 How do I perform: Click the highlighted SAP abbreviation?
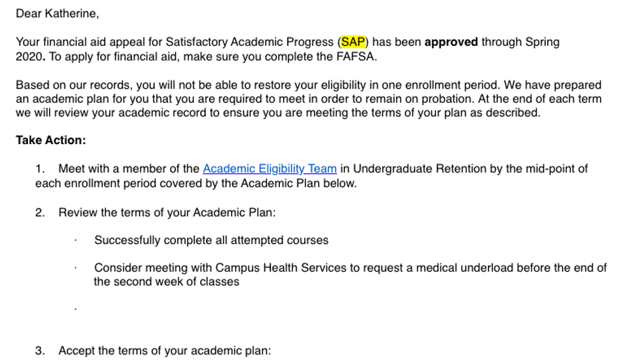(x=353, y=42)
